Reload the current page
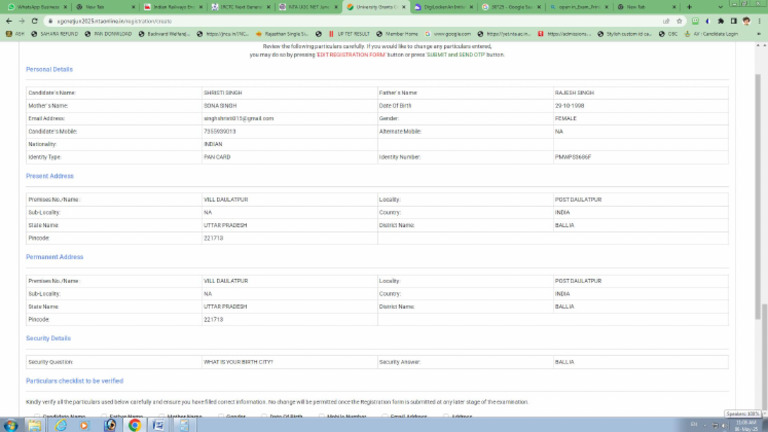The height and width of the screenshot is (432, 768). (x=34, y=21)
